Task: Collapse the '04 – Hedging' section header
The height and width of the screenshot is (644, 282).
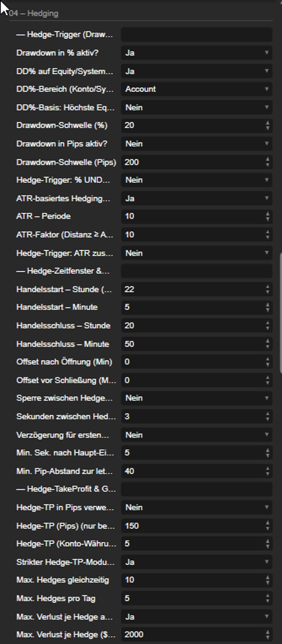Action: 34,13
